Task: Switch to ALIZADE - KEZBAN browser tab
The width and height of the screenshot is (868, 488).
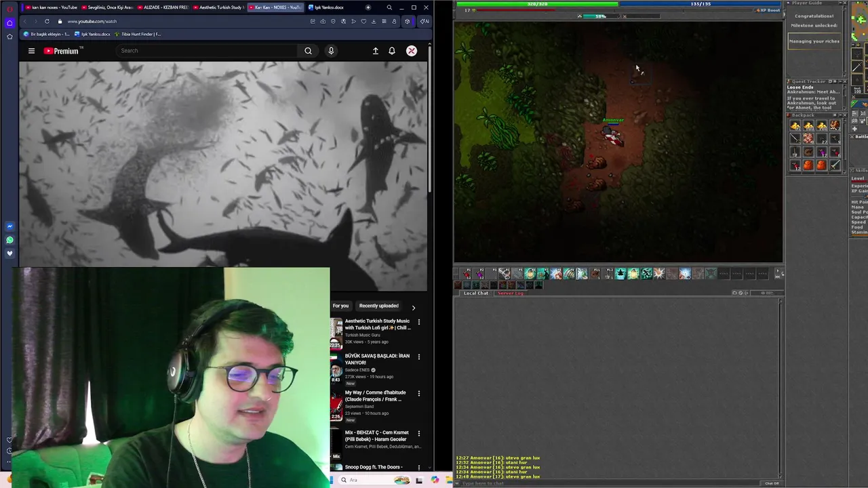Action: pyautogui.click(x=162, y=7)
